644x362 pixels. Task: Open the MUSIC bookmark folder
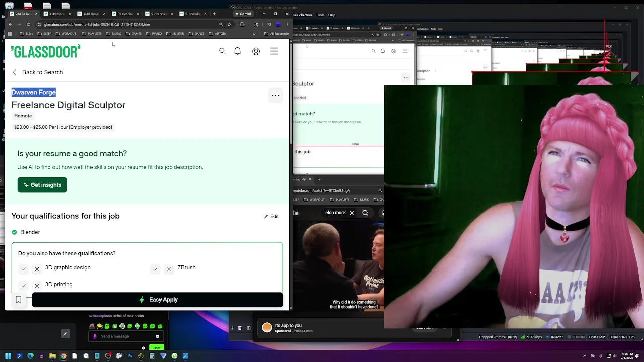click(x=114, y=34)
